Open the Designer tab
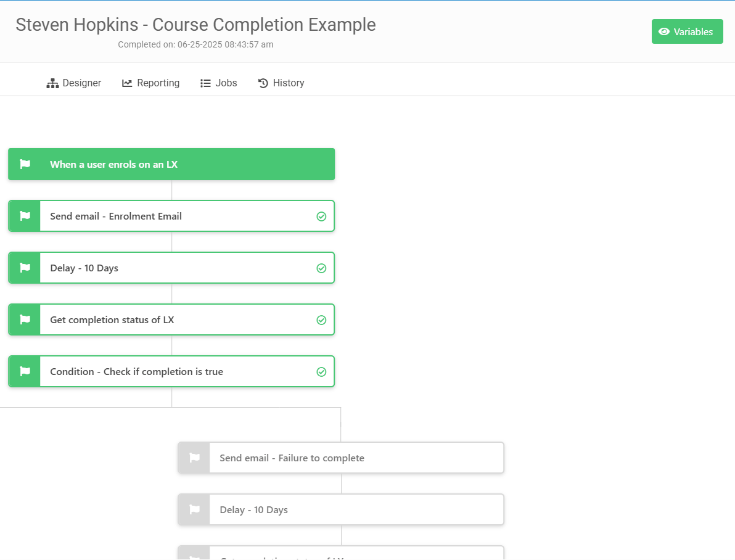Screen dimensions: 735x560 73,83
